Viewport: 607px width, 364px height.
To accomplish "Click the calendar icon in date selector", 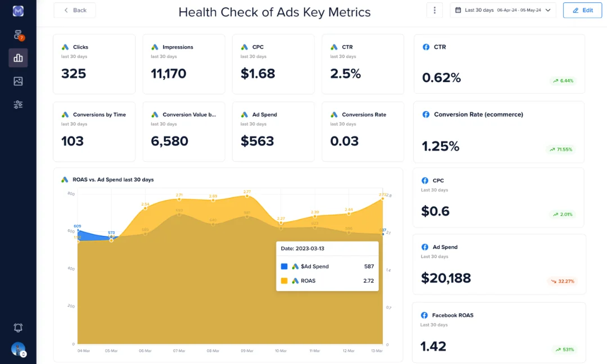I will [458, 10].
